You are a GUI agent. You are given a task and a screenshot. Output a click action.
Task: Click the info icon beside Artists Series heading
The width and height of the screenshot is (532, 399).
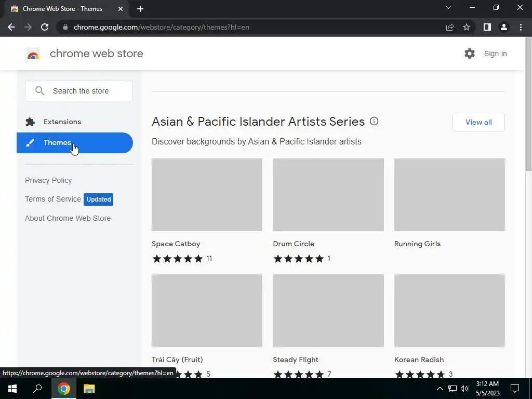(374, 121)
